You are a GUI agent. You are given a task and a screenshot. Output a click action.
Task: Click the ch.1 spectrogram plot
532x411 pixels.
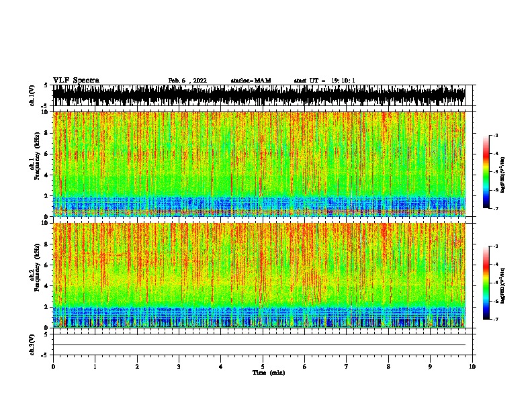coord(259,164)
